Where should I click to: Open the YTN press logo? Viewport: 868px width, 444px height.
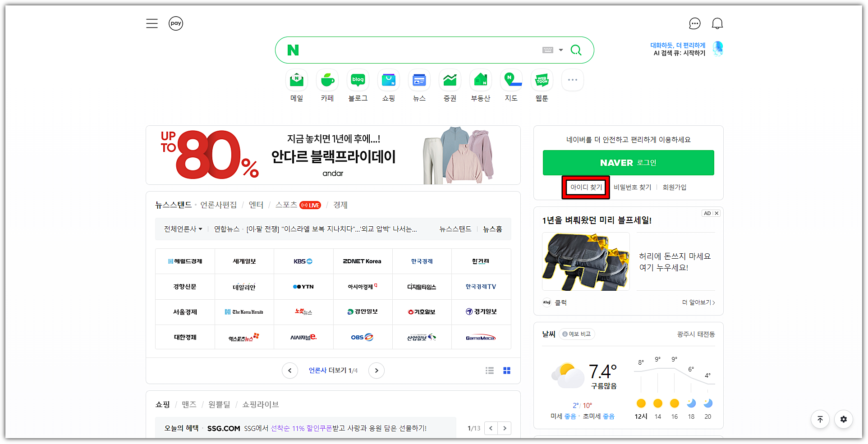[x=303, y=287]
